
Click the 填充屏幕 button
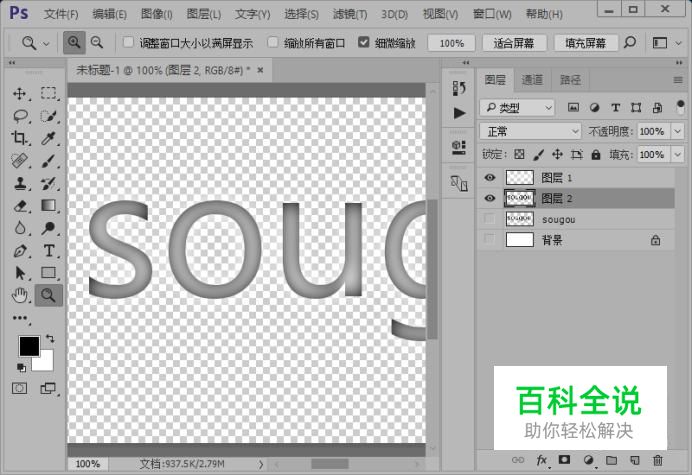[x=585, y=43]
